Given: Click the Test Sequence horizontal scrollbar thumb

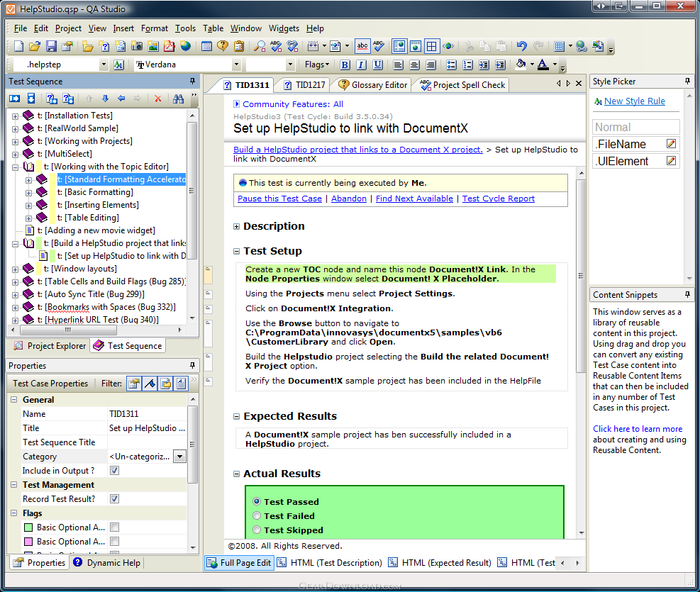Looking at the screenshot, I should (68, 330).
